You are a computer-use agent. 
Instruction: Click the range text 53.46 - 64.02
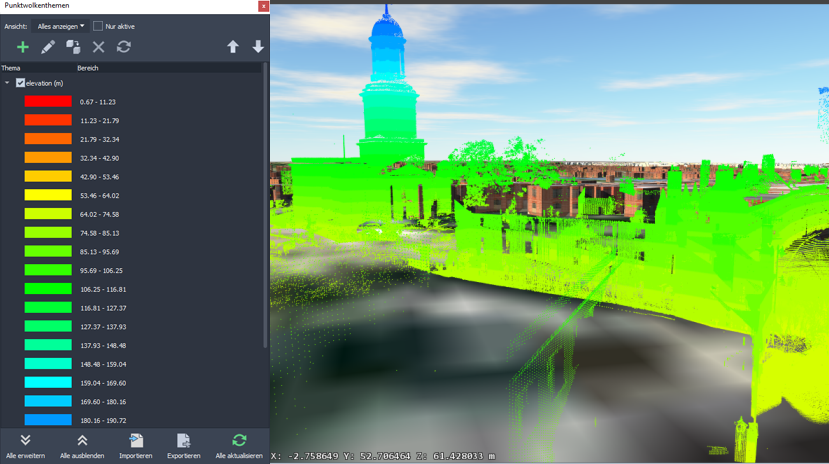point(99,196)
